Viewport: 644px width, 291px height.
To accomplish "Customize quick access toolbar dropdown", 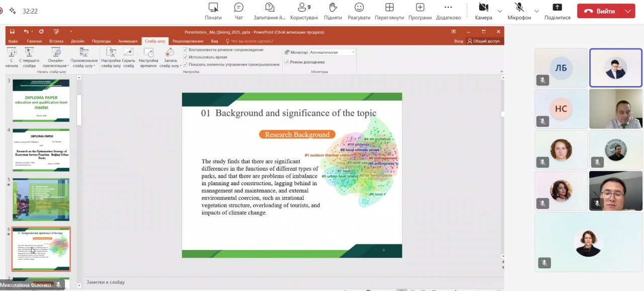I will [x=71, y=32].
